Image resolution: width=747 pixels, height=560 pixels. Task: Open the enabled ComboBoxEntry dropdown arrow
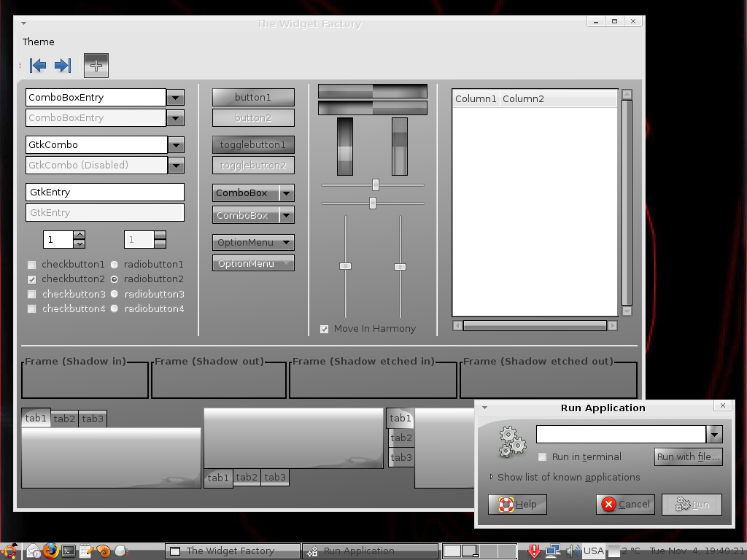[x=175, y=98]
